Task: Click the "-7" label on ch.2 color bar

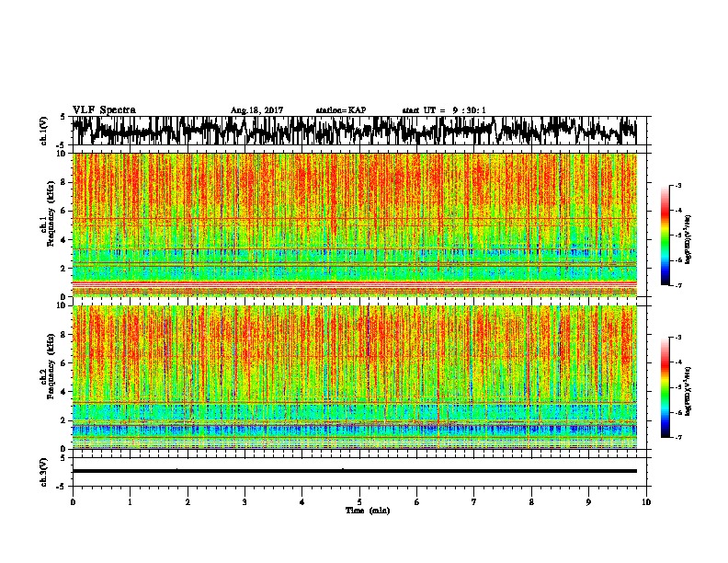Action: tap(678, 437)
